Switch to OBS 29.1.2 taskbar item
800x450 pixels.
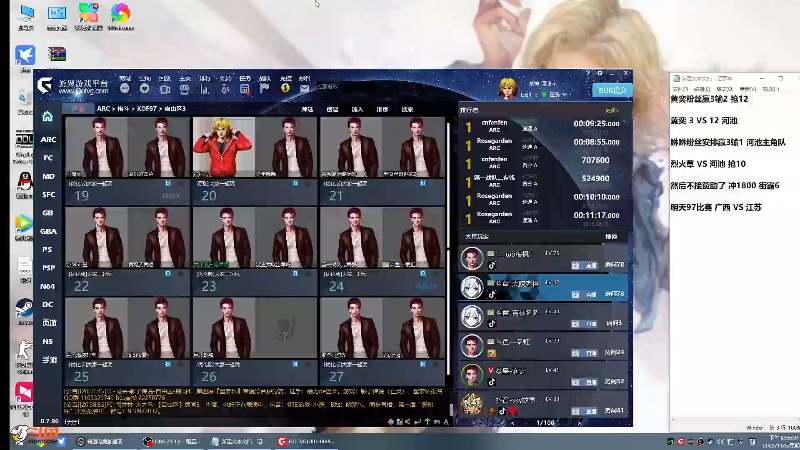pos(171,441)
